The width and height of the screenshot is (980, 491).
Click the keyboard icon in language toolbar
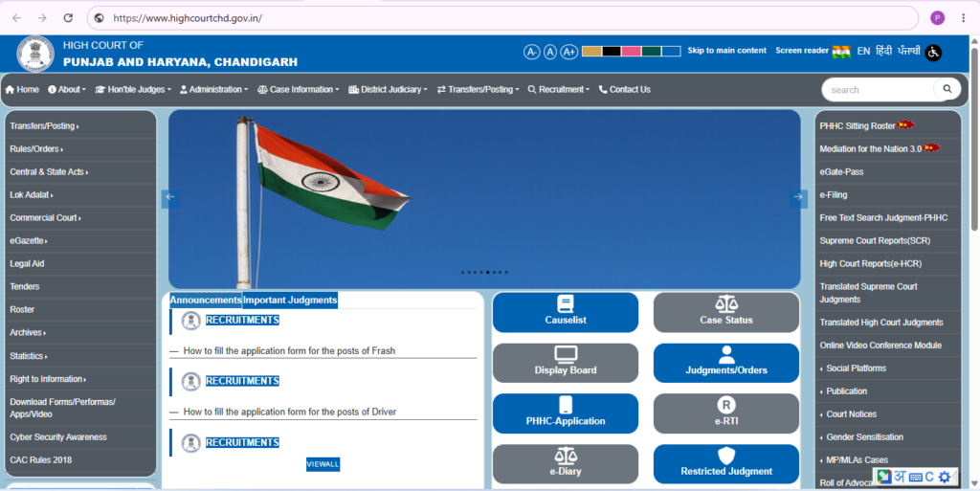pos(916,478)
